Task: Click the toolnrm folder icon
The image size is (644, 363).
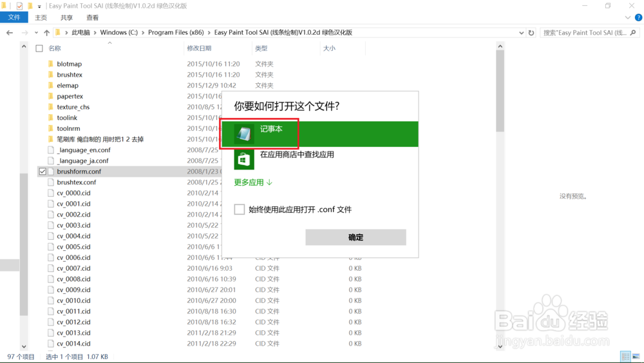Action: point(50,128)
